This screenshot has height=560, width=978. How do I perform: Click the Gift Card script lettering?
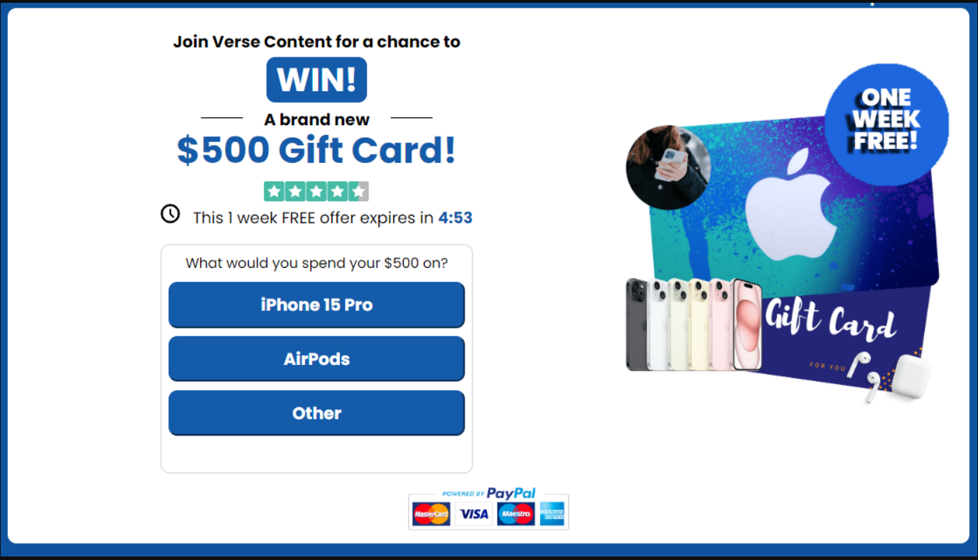[830, 321]
